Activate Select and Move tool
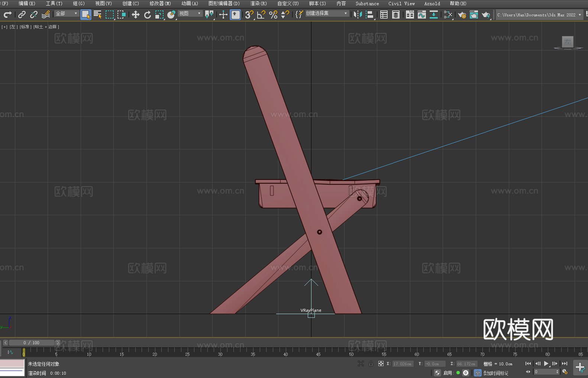 click(x=136, y=14)
